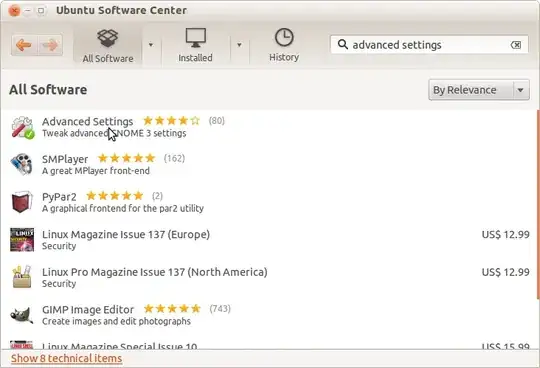
Task: Select the PyPar2 result title
Action: 59,197
